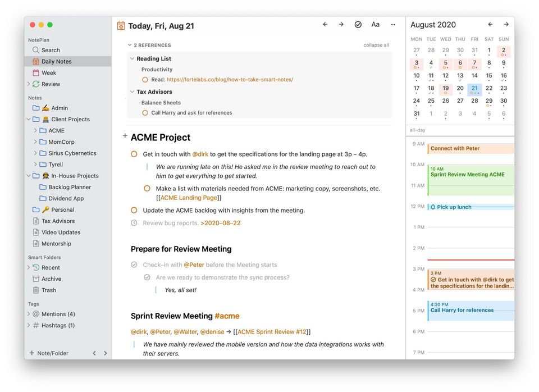The height and width of the screenshot is (392, 539).
Task: Toggle checkbox on 3 PM calendar event
Action: click(x=433, y=280)
